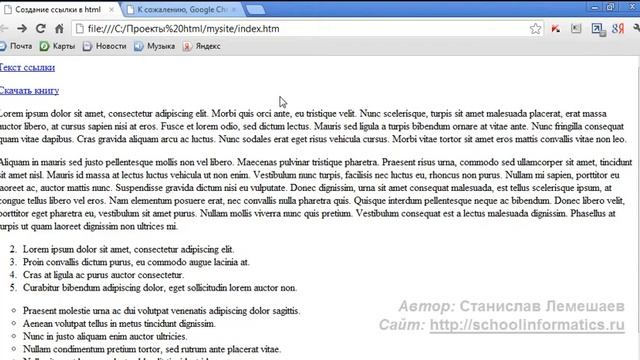Click the address bar with index.htm URL

308,29
